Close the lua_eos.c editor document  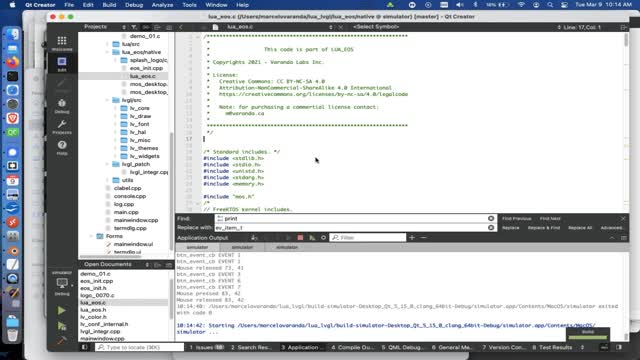click(341, 27)
